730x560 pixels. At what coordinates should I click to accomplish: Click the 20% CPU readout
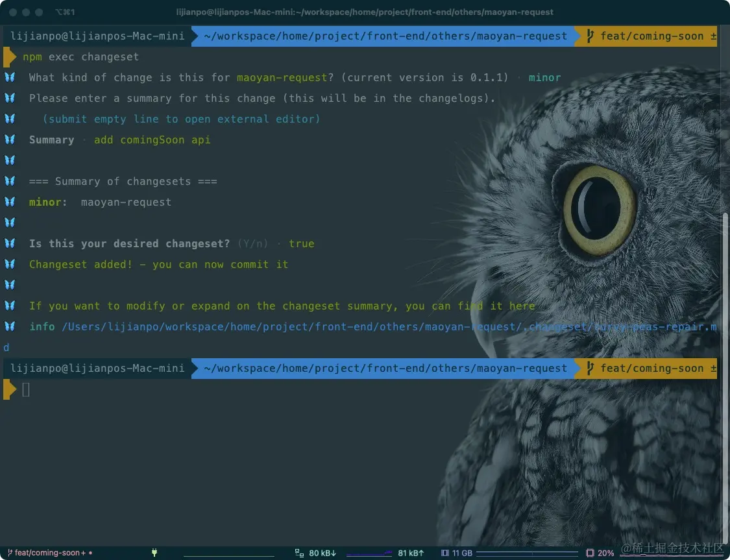(605, 553)
